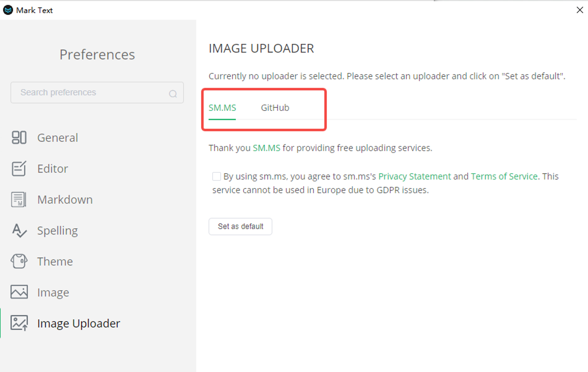Image resolution: width=588 pixels, height=372 pixels.
Task: Switch to the GitHub uploader tab
Action: (275, 108)
